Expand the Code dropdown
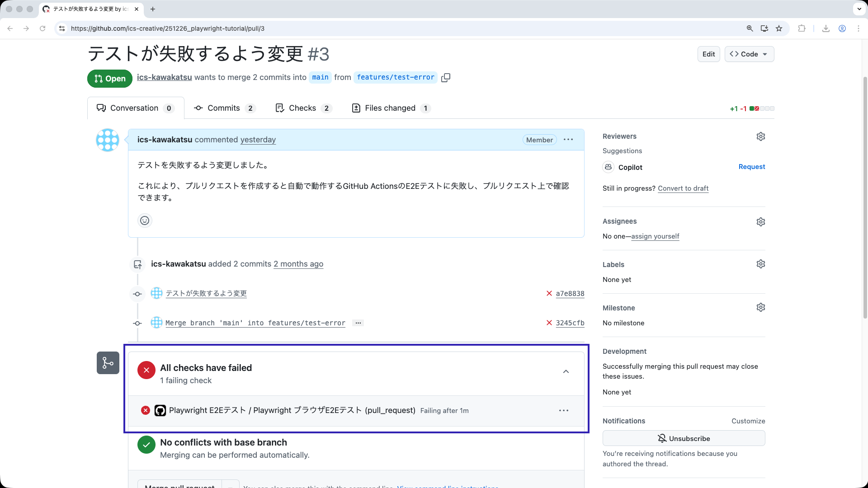This screenshot has width=868, height=488. 749,54
